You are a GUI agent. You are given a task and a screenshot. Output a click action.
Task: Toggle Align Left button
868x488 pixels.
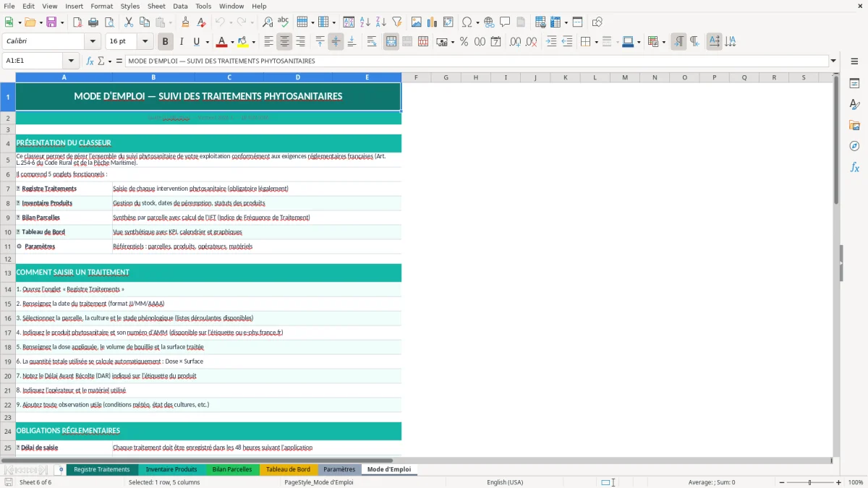pyautogui.click(x=268, y=42)
